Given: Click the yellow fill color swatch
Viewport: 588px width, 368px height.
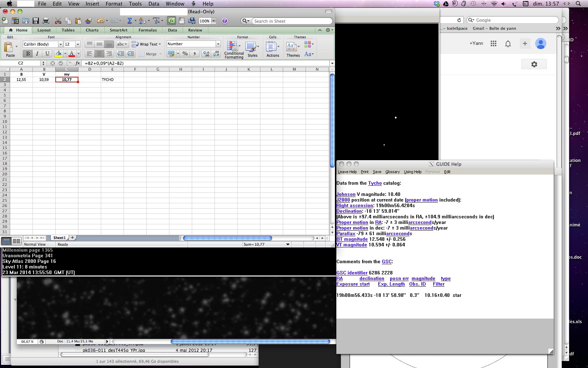Looking at the screenshot, I should [58, 54].
